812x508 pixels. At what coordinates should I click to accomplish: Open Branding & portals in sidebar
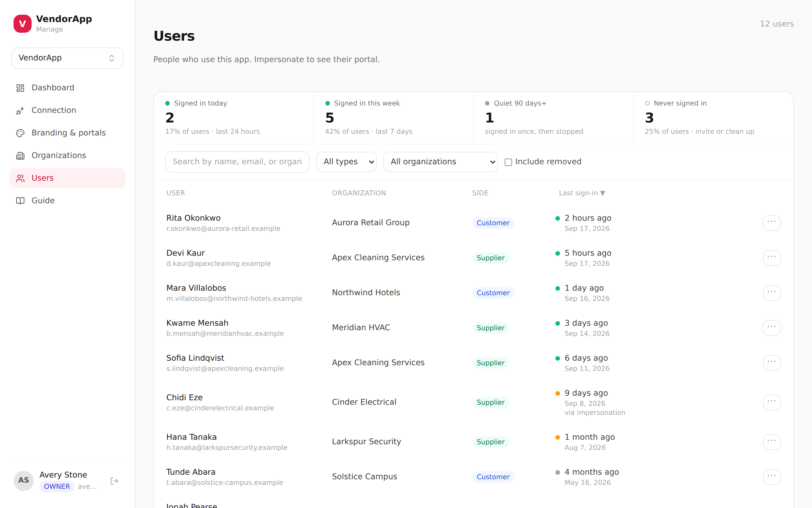pyautogui.click(x=67, y=133)
